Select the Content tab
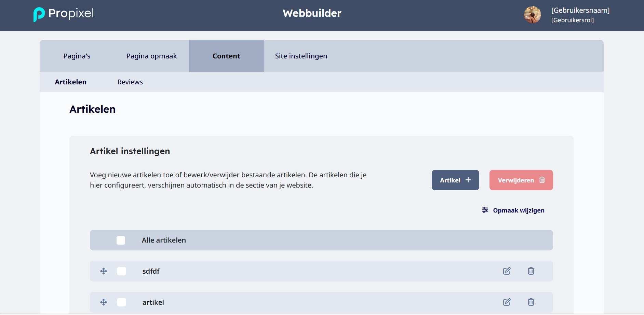This screenshot has height=315, width=644. click(x=226, y=56)
